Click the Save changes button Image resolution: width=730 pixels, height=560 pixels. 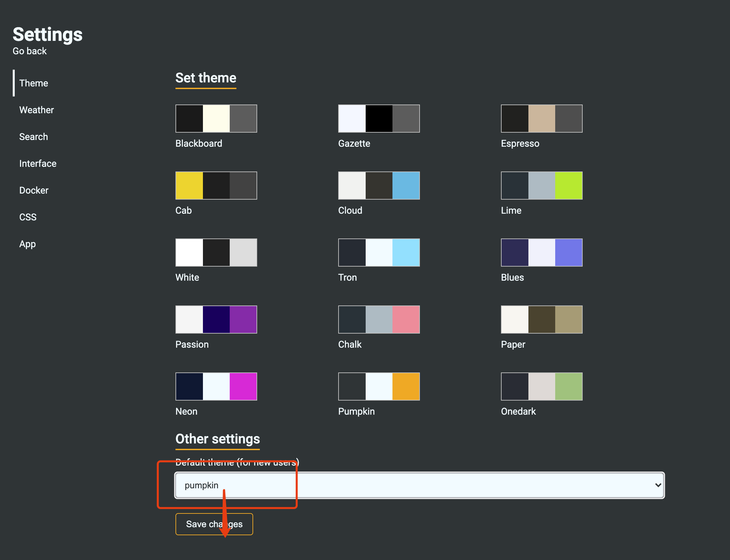pyautogui.click(x=214, y=524)
